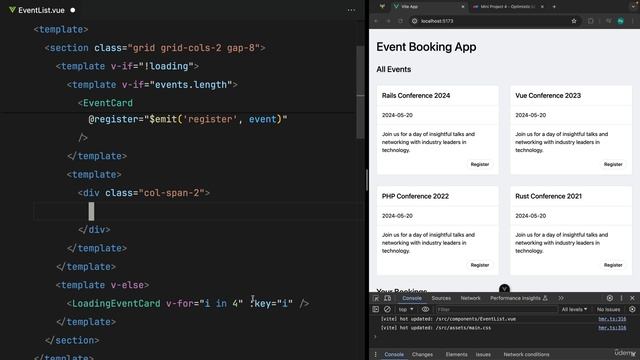Go forward in the browser
This screenshot has width=640, height=360.
tap(388, 21)
